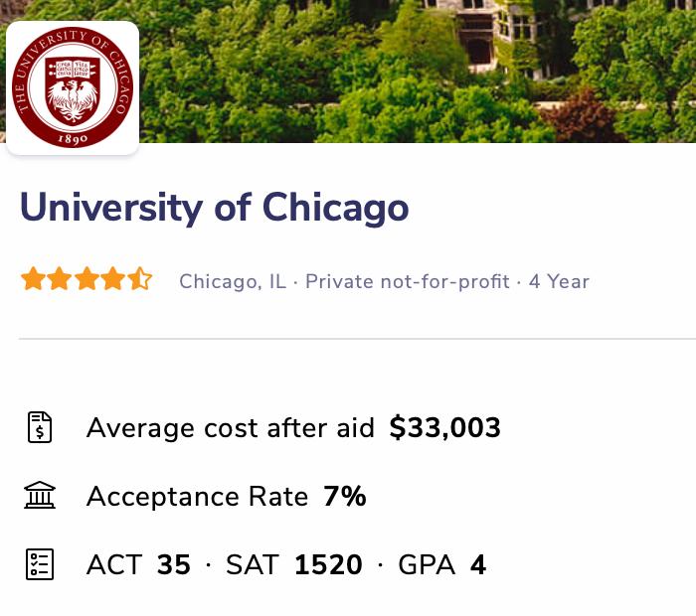Image resolution: width=696 pixels, height=616 pixels.
Task: Select the second rating star
Action: (x=60, y=280)
